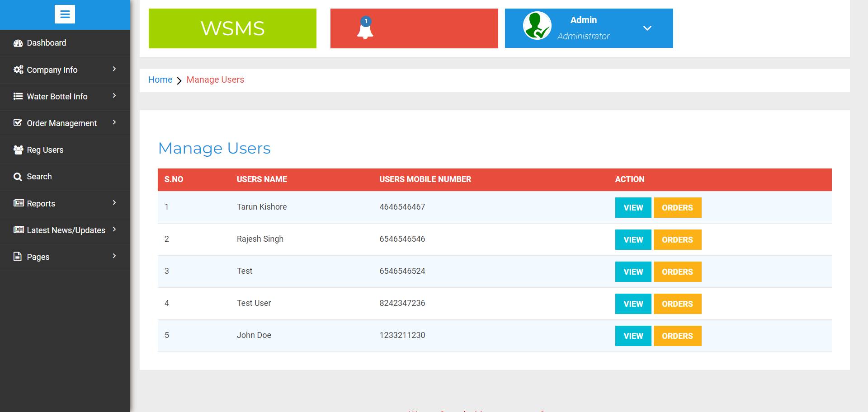The width and height of the screenshot is (868, 412).
Task: Click the John Doe name cell
Action: pyautogui.click(x=254, y=335)
